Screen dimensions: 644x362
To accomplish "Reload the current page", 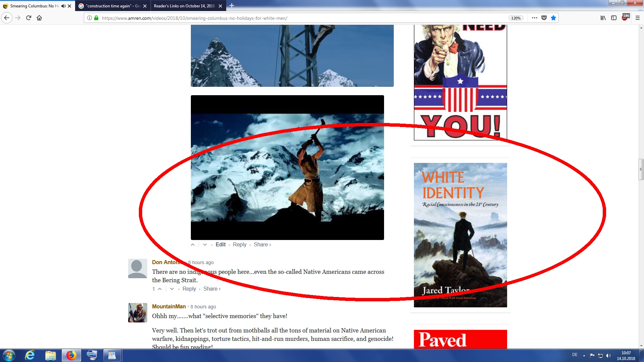I will click(29, 18).
